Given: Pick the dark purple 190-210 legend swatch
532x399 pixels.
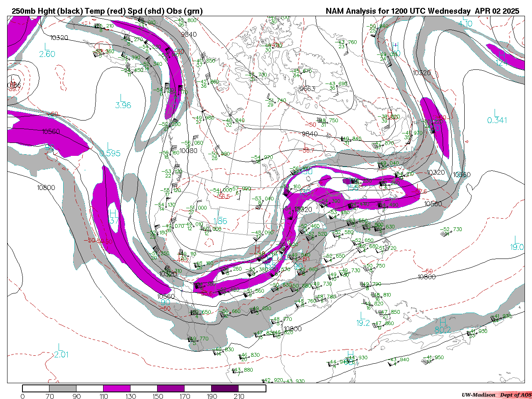Looking at the screenshot, I should pos(225,389).
